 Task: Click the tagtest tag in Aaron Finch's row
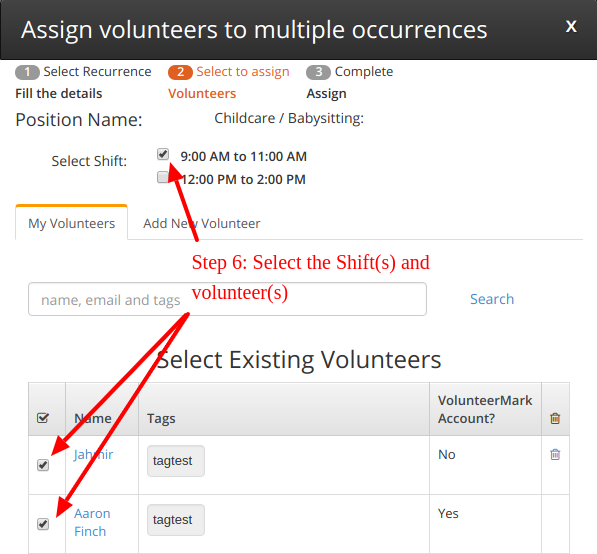(176, 520)
